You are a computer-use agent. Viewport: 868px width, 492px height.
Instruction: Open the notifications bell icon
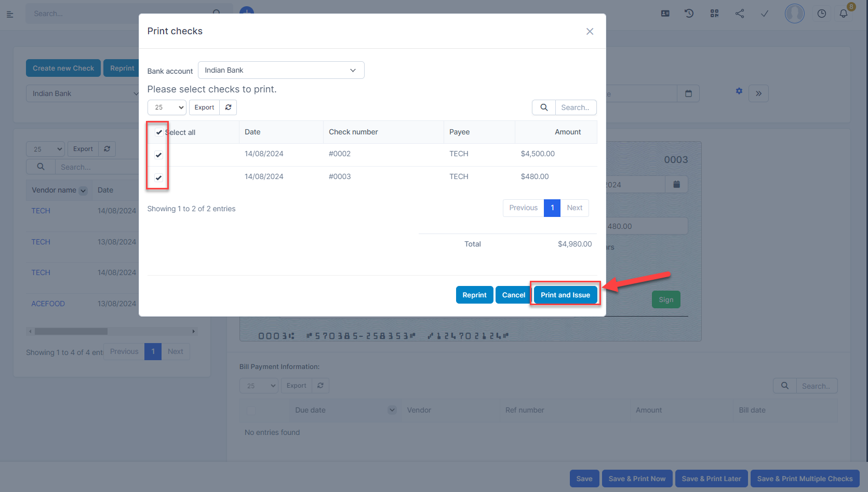pyautogui.click(x=844, y=13)
